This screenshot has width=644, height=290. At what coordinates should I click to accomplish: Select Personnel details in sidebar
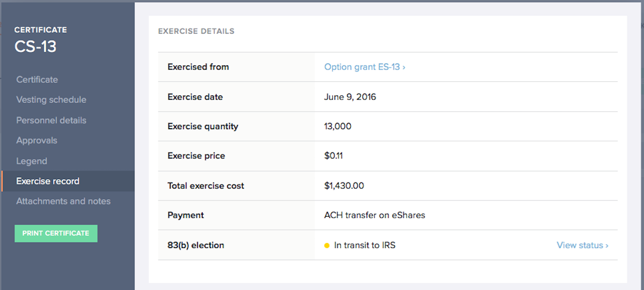click(51, 120)
